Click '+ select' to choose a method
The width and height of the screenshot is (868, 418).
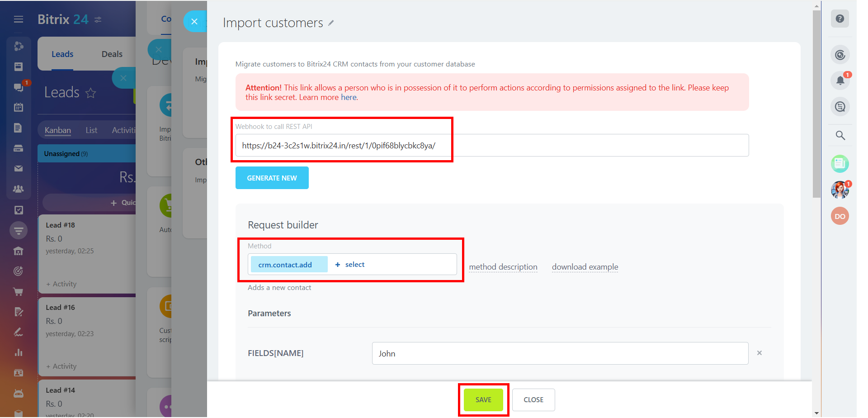350,265
